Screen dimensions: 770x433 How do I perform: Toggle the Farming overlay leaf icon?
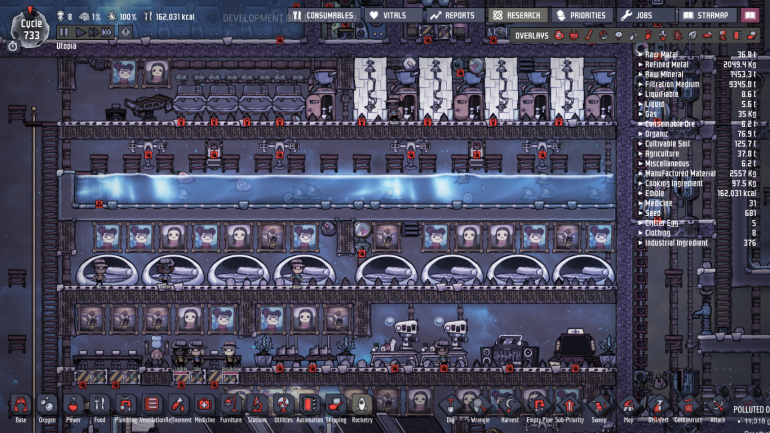point(692,35)
